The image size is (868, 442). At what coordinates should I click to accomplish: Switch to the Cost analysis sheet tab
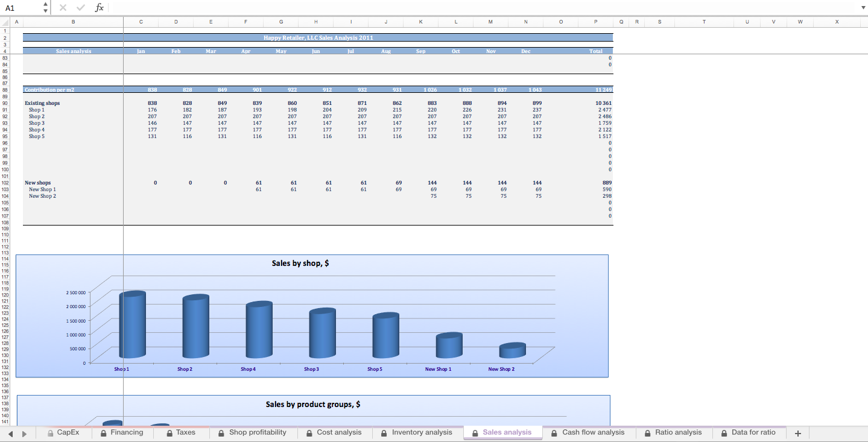click(334, 432)
